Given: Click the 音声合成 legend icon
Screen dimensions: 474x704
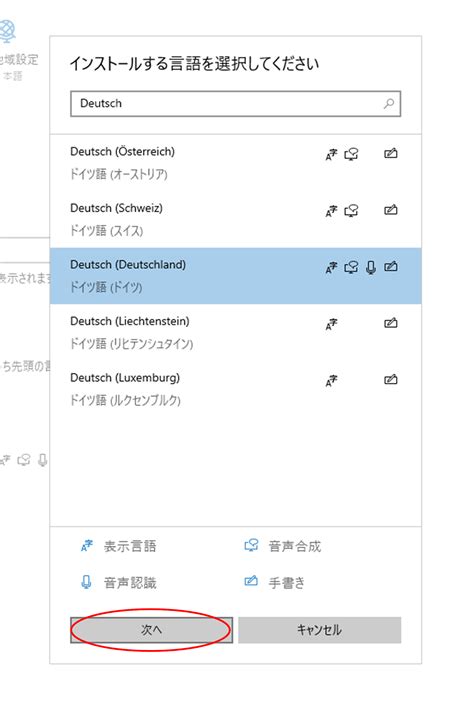Looking at the screenshot, I should tap(251, 546).
